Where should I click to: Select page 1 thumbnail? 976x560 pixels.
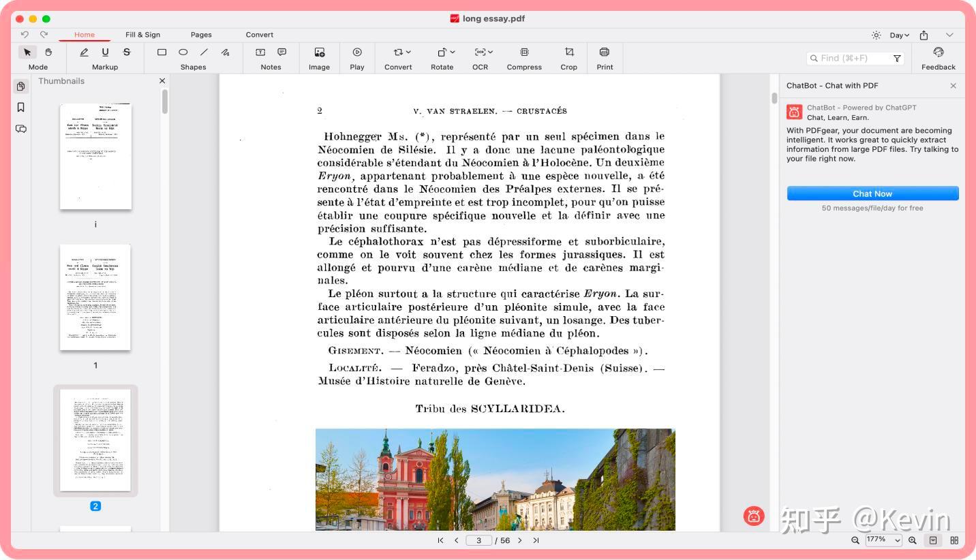click(95, 298)
